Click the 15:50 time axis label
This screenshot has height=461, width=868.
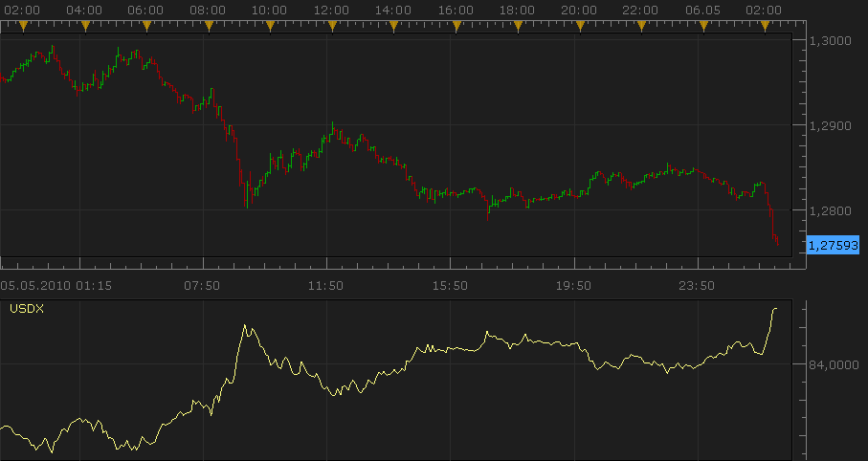[450, 286]
